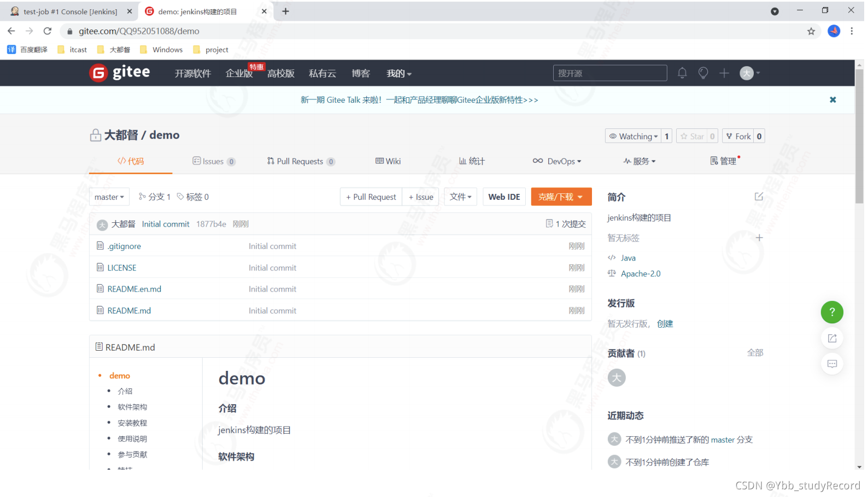
Task: Reload the page
Action: click(48, 31)
